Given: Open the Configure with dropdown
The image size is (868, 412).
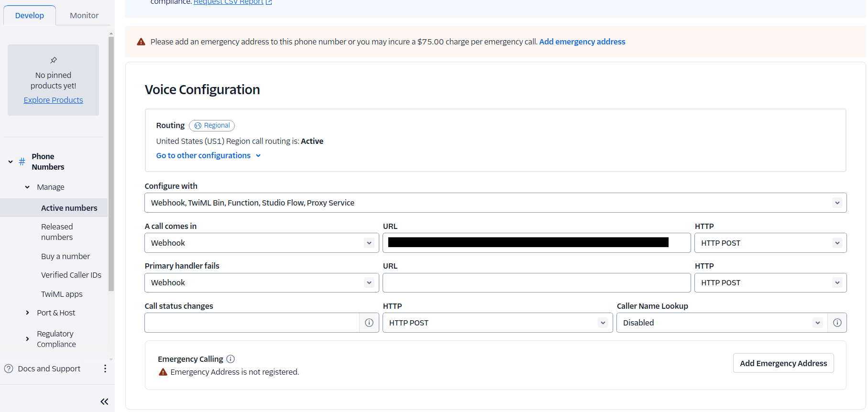Looking at the screenshot, I should click(495, 203).
